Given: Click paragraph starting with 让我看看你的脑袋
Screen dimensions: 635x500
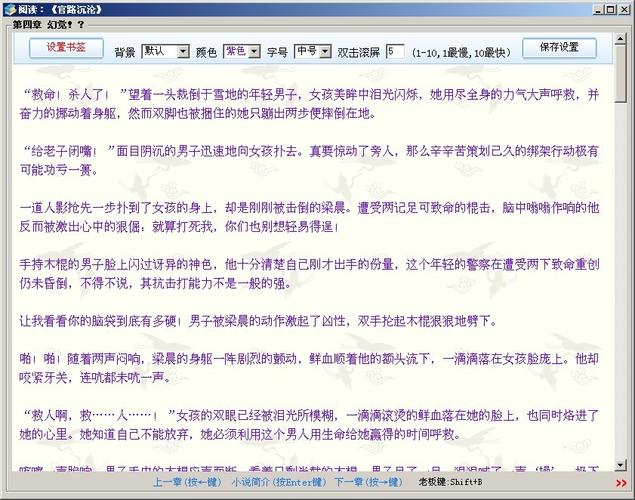Looking at the screenshot, I should pyautogui.click(x=258, y=321).
